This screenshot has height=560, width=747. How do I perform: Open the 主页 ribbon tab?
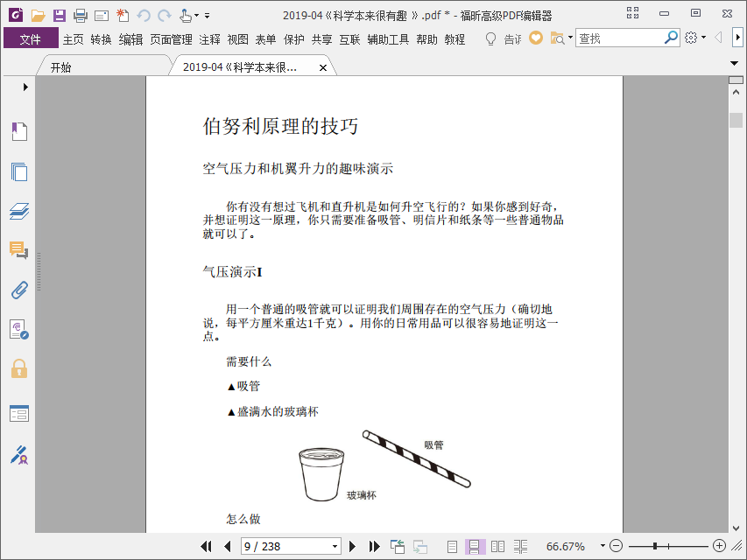(x=73, y=39)
